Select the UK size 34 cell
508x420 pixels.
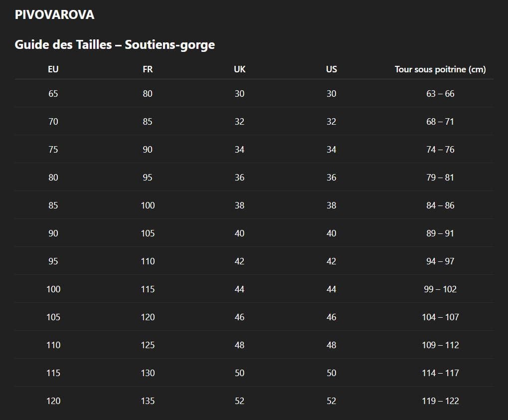(239, 150)
